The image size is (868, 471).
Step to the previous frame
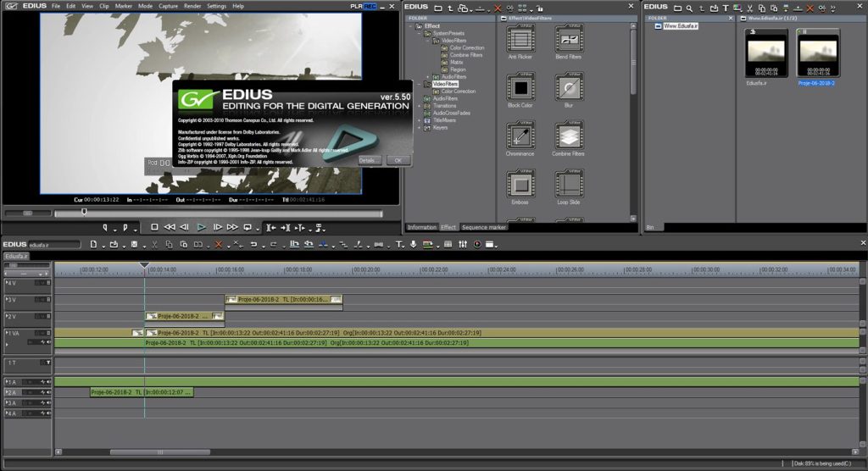(184, 227)
